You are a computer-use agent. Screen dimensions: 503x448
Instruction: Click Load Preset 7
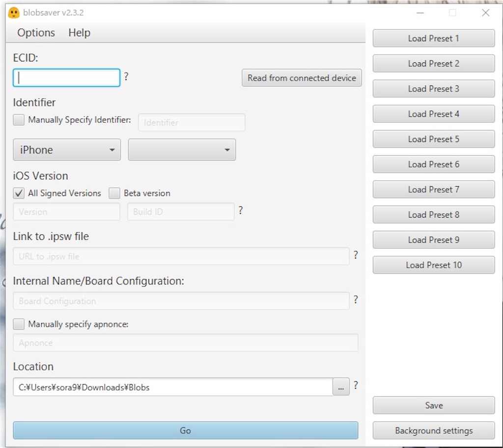pos(434,189)
